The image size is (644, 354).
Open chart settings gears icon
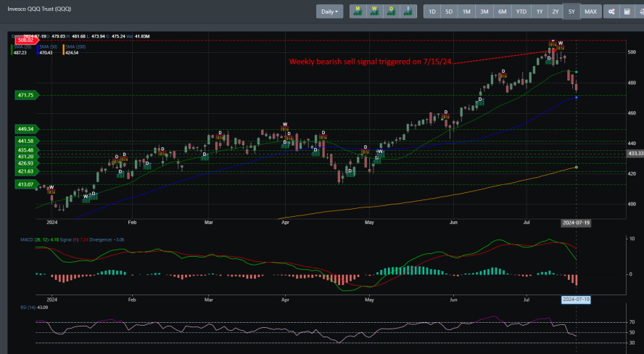(611, 12)
